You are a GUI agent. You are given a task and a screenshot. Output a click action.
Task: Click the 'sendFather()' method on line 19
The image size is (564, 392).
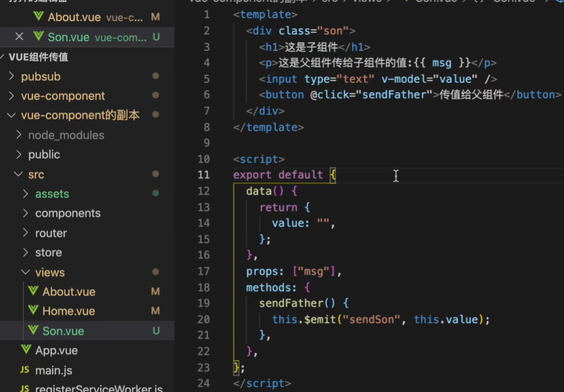[297, 303]
